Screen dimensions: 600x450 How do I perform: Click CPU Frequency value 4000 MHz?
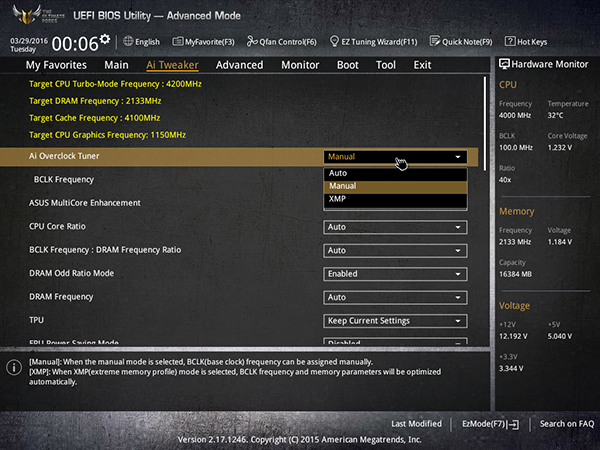(x=515, y=115)
